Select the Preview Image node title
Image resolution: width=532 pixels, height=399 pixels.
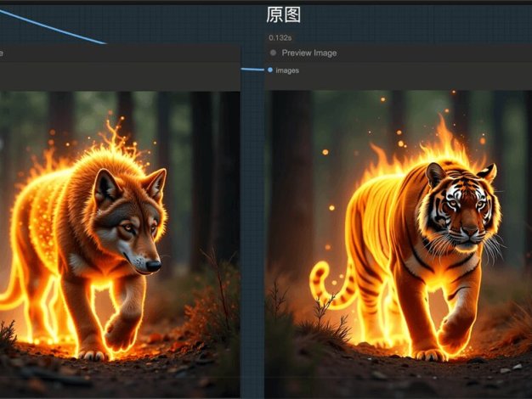tap(309, 53)
